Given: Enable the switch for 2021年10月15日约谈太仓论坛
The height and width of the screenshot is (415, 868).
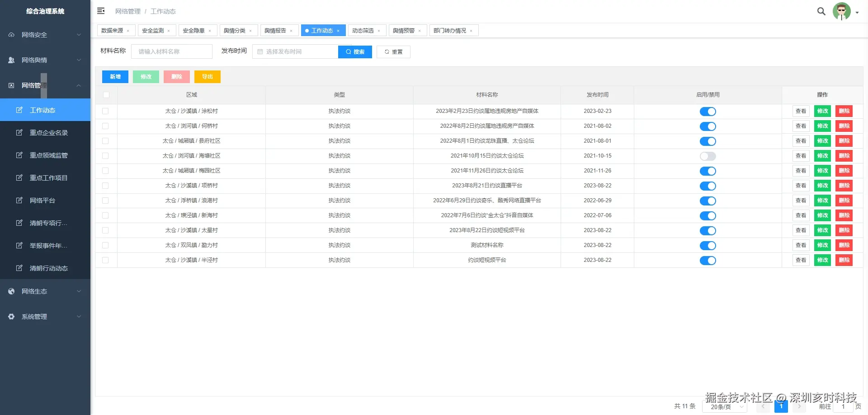Looking at the screenshot, I should pyautogui.click(x=708, y=156).
